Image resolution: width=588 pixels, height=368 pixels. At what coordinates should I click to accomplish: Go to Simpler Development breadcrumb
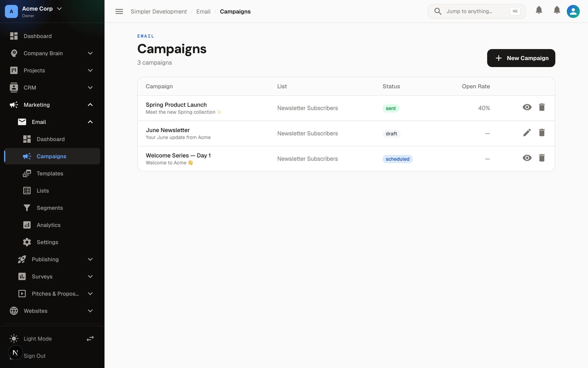coord(159,11)
